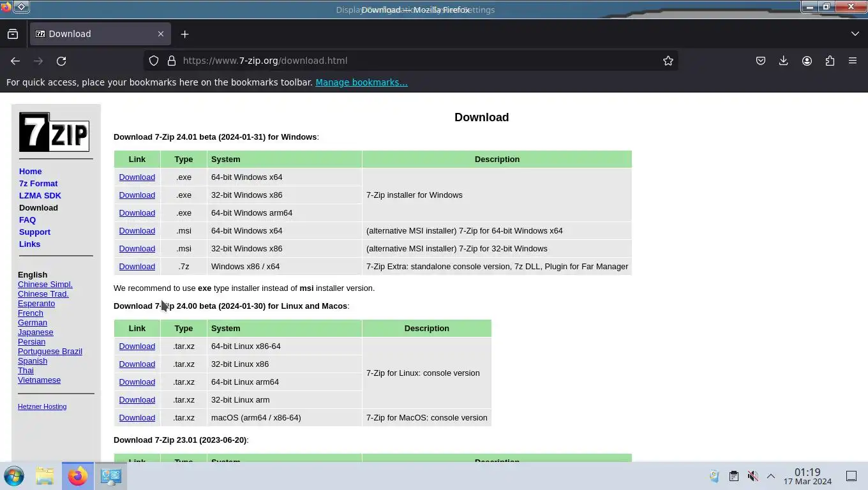Open the Firefox downloads panel
The image size is (868, 490).
pos(784,61)
